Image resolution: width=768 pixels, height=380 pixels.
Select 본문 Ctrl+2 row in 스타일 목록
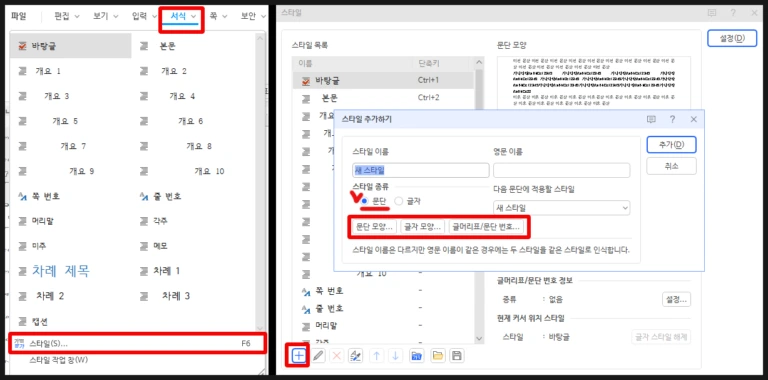[383, 97]
